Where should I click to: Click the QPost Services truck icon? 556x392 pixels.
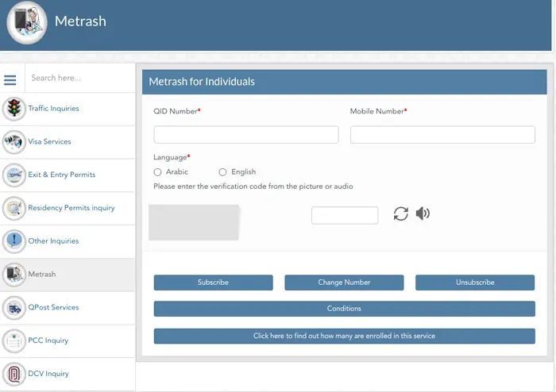(x=14, y=307)
